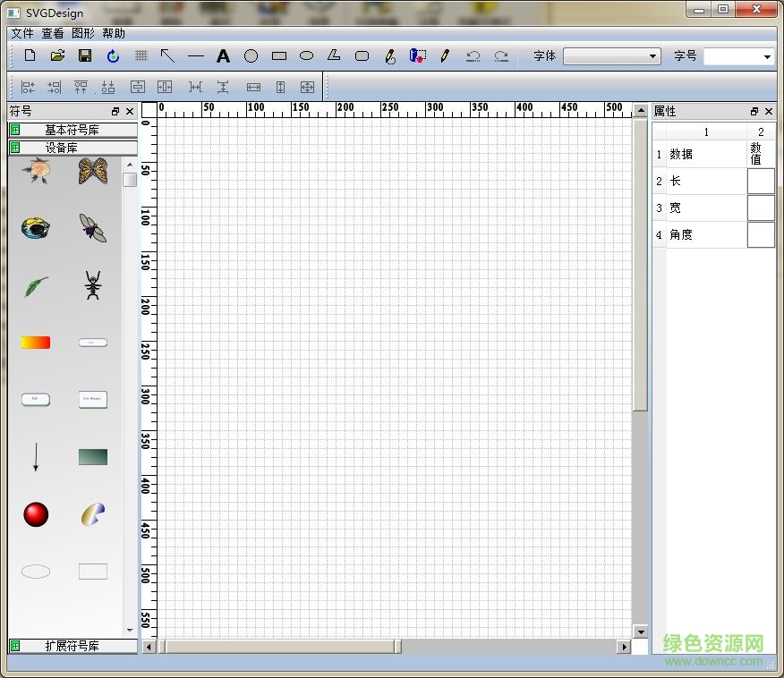Click the New file icon
This screenshot has height=678, width=784.
coord(30,55)
